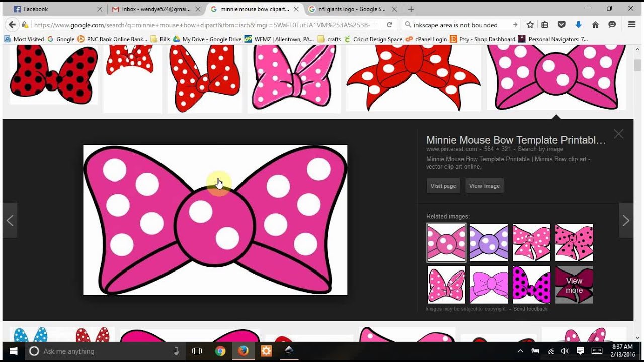
Task: Open a new tab with plus button
Action: pos(411,9)
